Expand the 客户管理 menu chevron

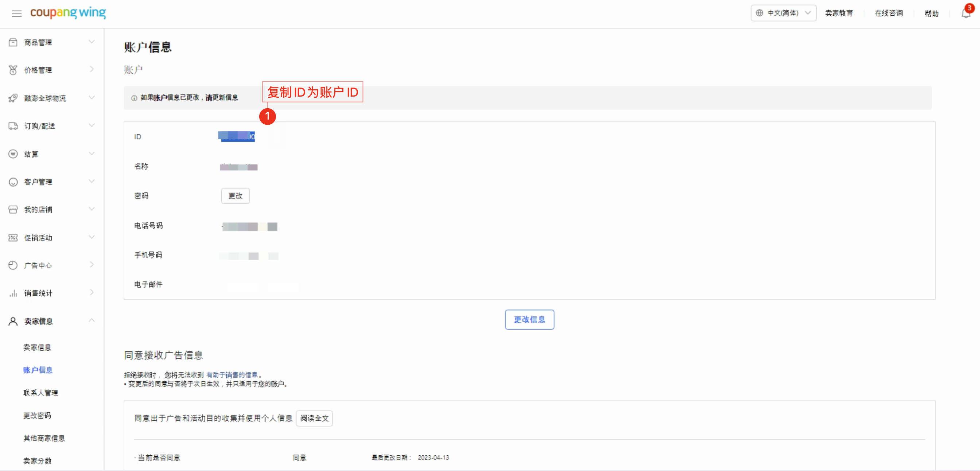click(92, 182)
